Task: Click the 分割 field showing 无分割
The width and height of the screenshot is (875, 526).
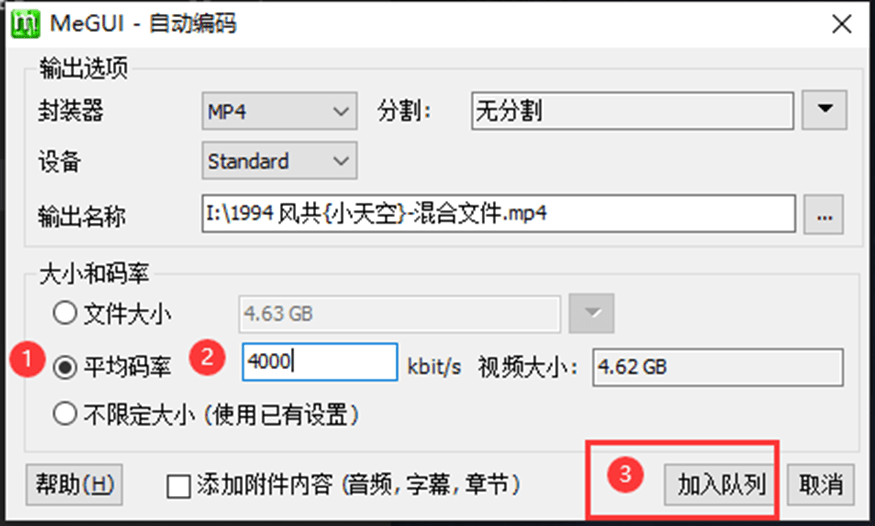Action: [x=632, y=110]
